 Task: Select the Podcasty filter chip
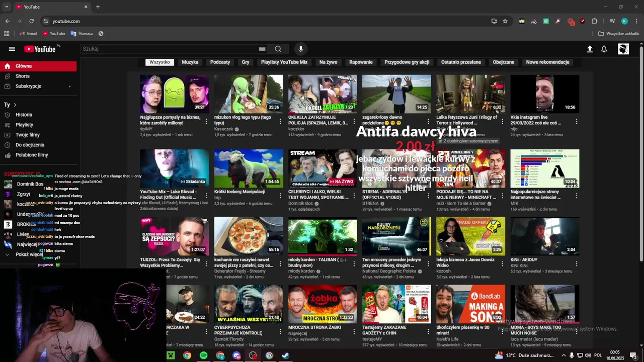click(220, 62)
